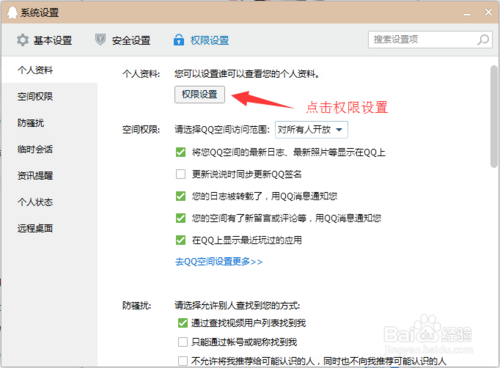Toggle 您的空间有了新留言或评论 notification checkbox
The image size is (500, 368).
click(x=181, y=218)
